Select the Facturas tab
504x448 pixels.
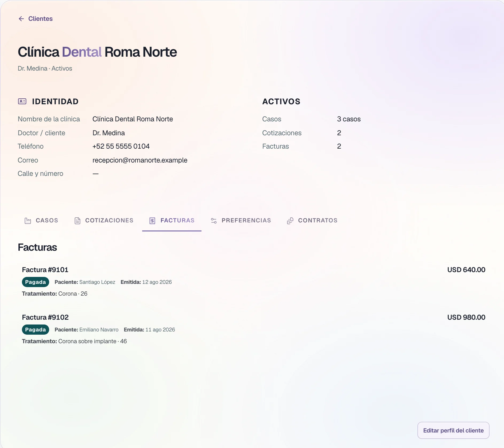click(x=172, y=221)
